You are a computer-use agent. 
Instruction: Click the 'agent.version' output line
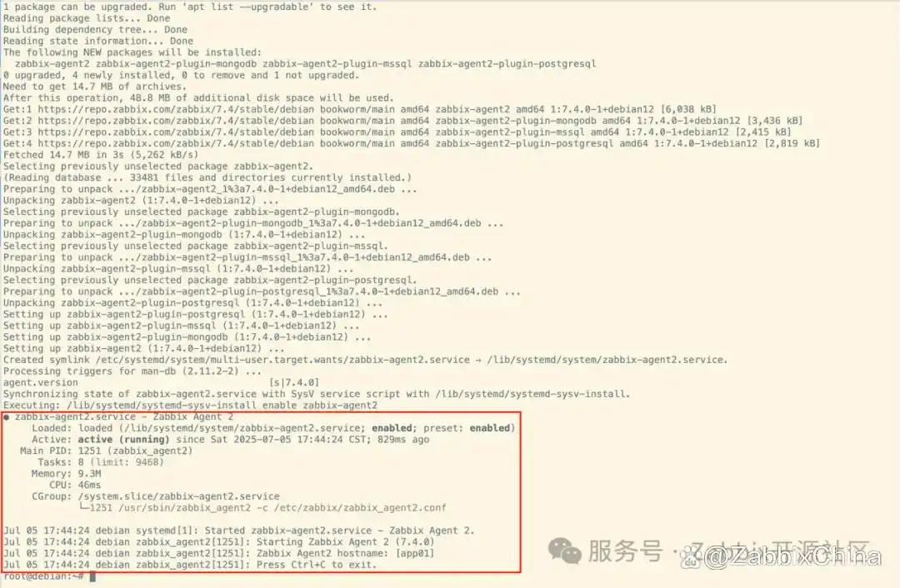point(162,382)
